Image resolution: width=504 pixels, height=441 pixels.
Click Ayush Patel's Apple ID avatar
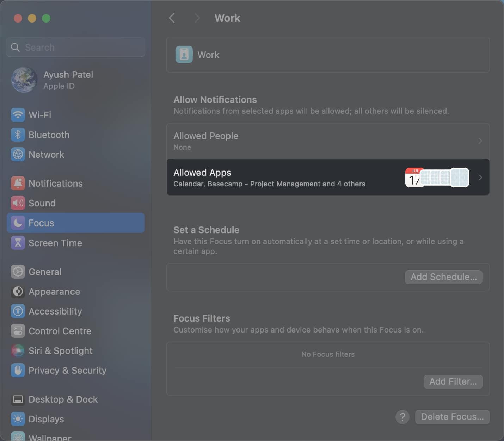coord(24,80)
